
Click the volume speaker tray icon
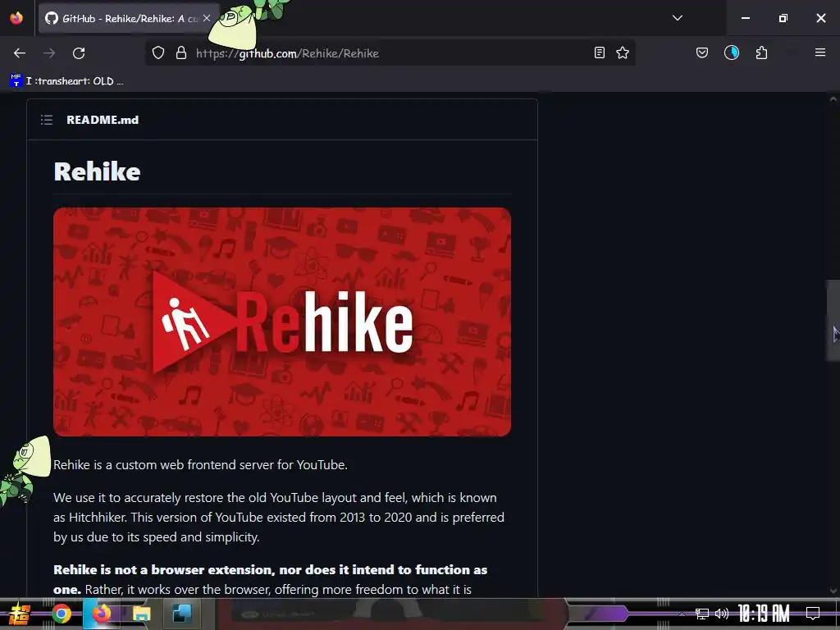722,614
